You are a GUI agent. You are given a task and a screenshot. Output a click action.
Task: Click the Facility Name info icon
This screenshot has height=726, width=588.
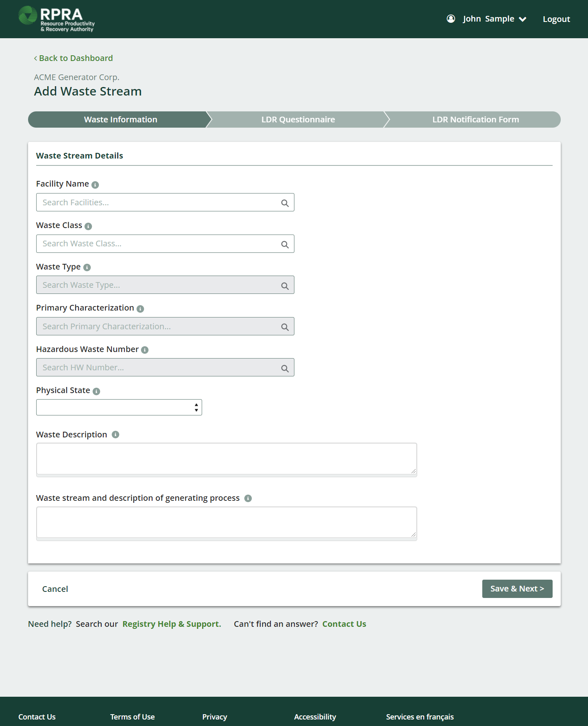tap(95, 185)
